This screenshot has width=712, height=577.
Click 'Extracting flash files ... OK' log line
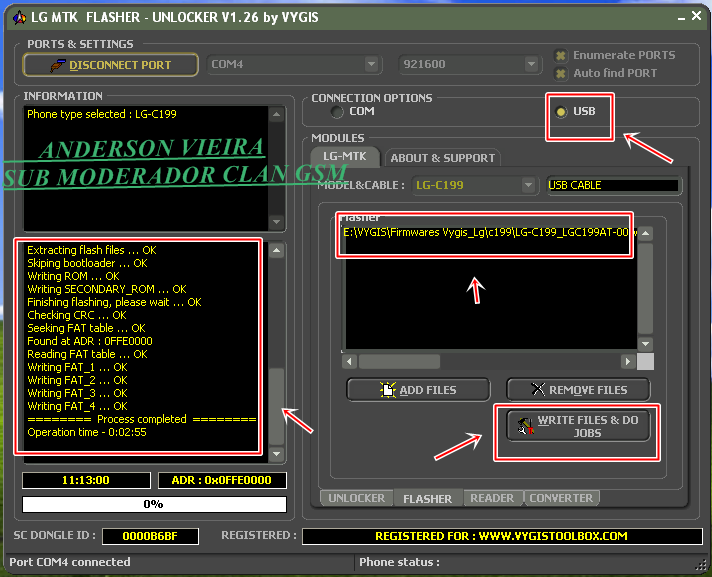[x=92, y=250]
